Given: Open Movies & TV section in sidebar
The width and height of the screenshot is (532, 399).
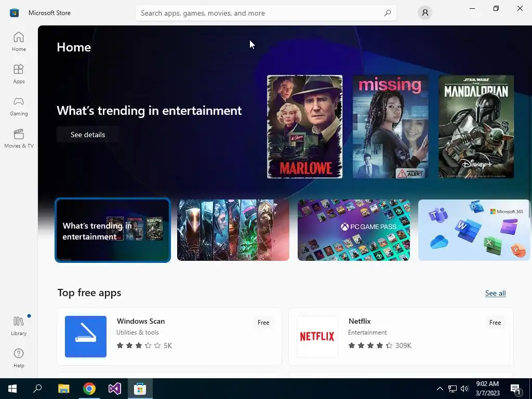Looking at the screenshot, I should [x=19, y=138].
